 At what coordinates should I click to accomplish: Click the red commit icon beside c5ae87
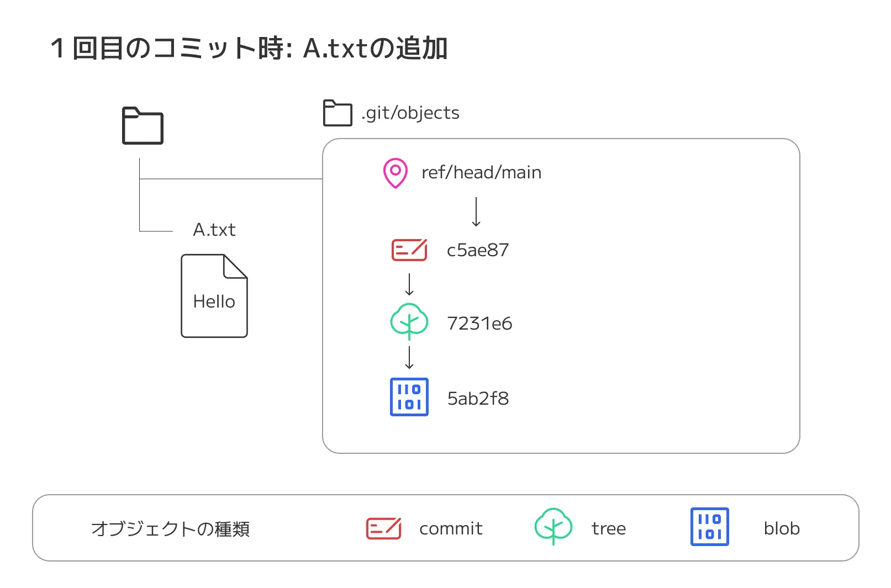point(409,250)
